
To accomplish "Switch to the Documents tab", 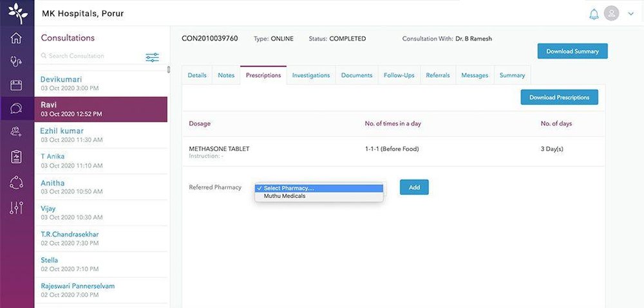I will tap(357, 75).
